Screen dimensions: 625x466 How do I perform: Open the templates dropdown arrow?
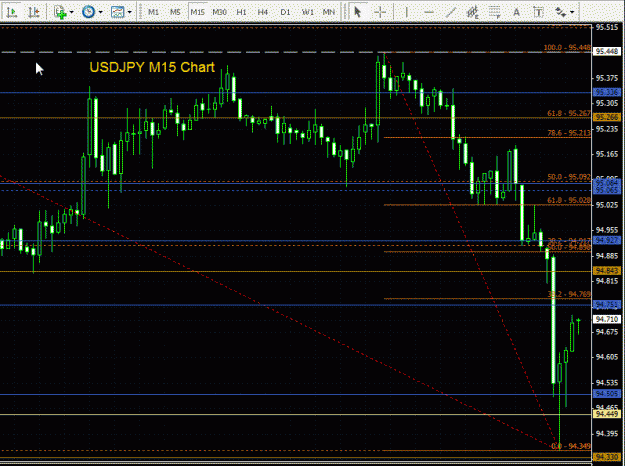pos(130,12)
